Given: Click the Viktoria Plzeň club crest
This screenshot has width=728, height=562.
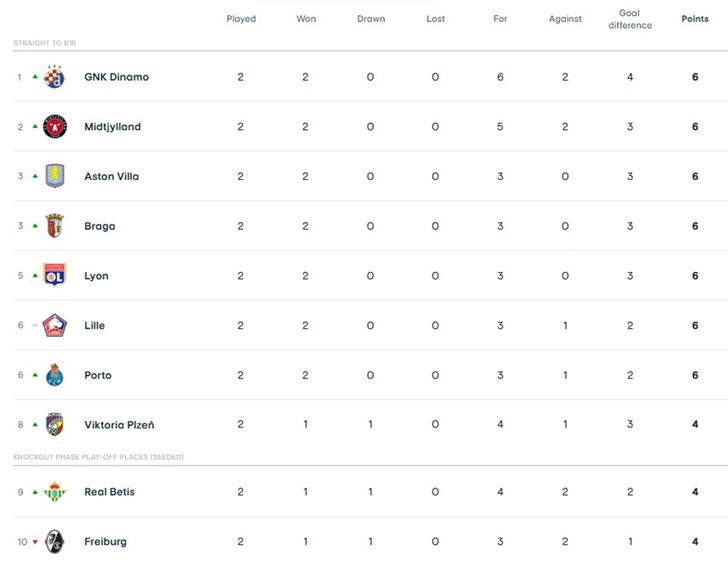Looking at the screenshot, I should point(55,425).
